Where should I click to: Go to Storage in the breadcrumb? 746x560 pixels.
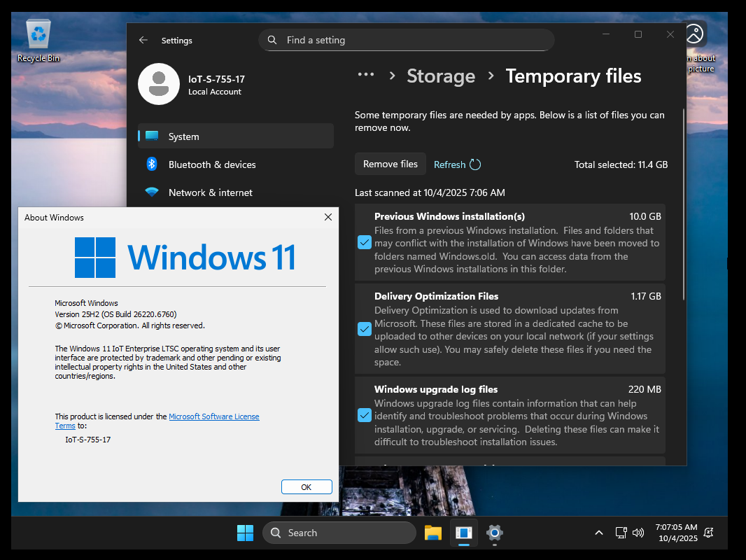[441, 76]
